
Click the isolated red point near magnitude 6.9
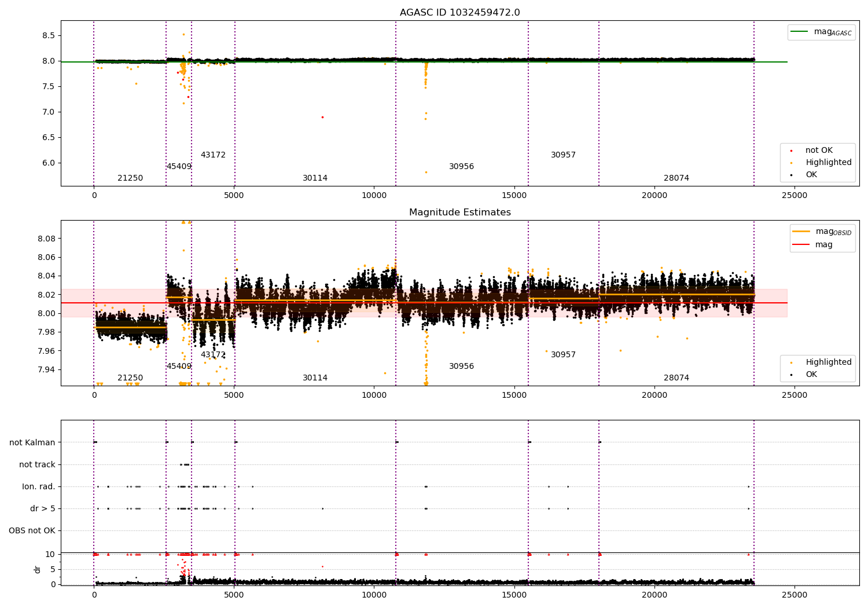tap(322, 117)
